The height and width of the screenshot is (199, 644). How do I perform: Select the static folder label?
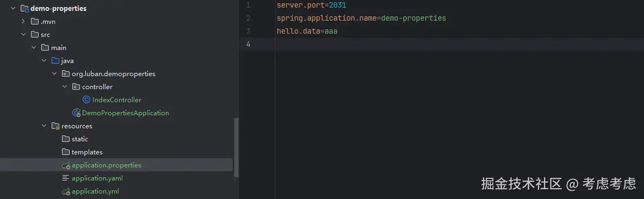pyautogui.click(x=80, y=139)
